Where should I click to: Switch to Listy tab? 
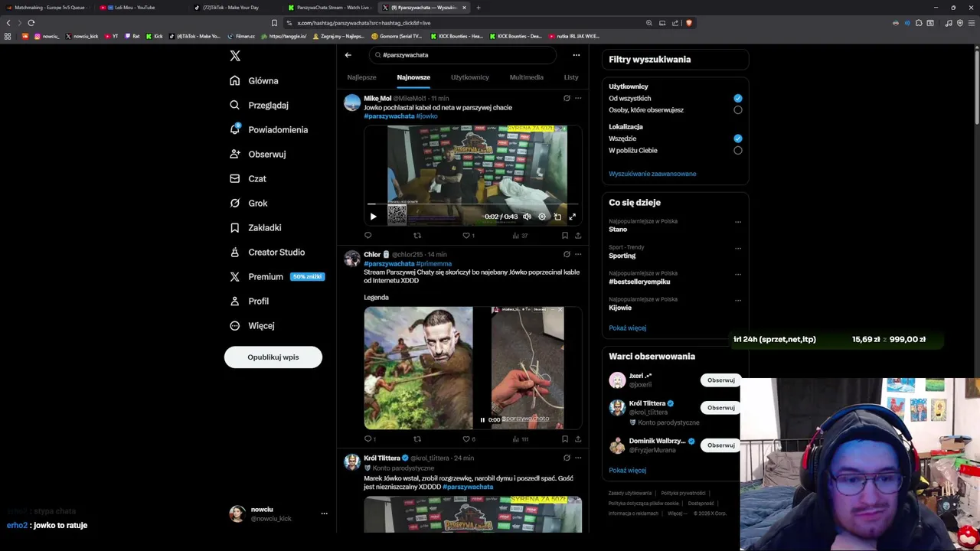pyautogui.click(x=571, y=77)
